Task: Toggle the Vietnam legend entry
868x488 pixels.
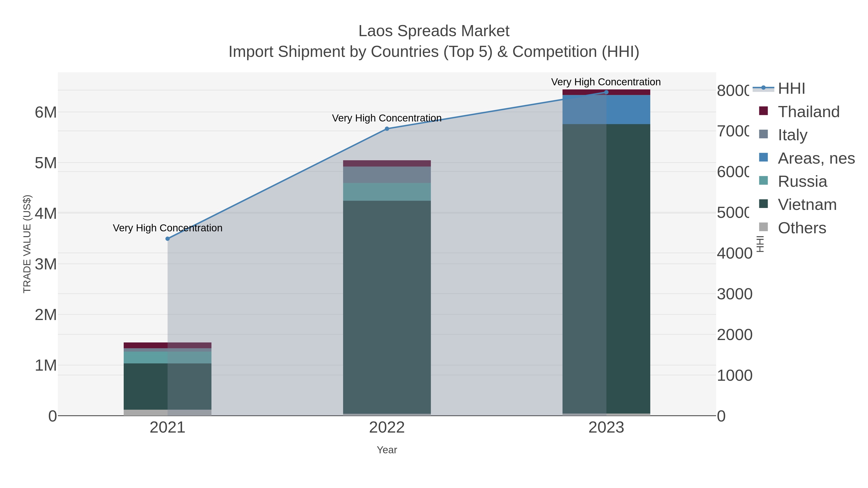Action: [798, 204]
